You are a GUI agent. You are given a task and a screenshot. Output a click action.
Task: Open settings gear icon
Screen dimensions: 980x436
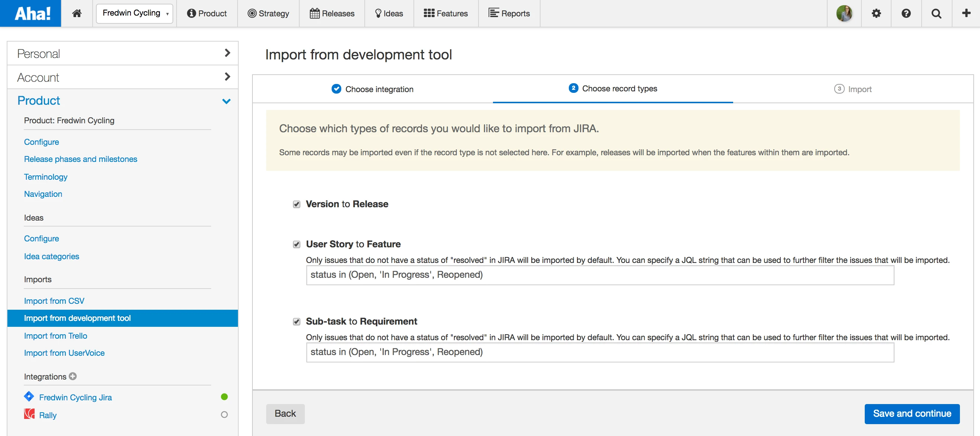coord(876,13)
